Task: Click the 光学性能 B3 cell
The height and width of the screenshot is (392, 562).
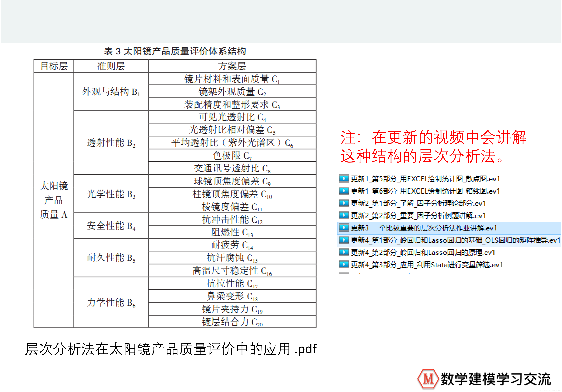Action: pos(111,194)
